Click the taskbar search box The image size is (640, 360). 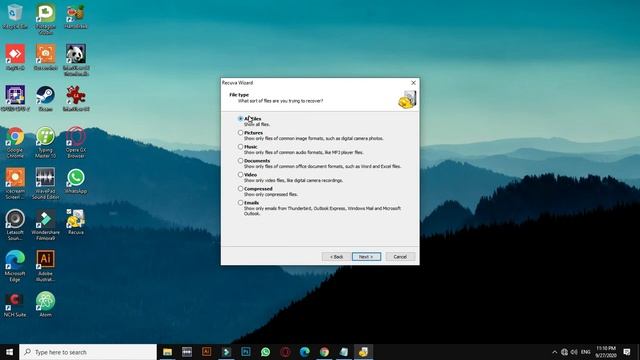click(88, 352)
